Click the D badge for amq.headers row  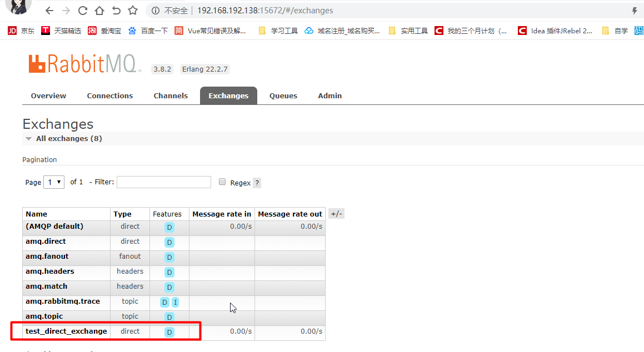click(169, 273)
